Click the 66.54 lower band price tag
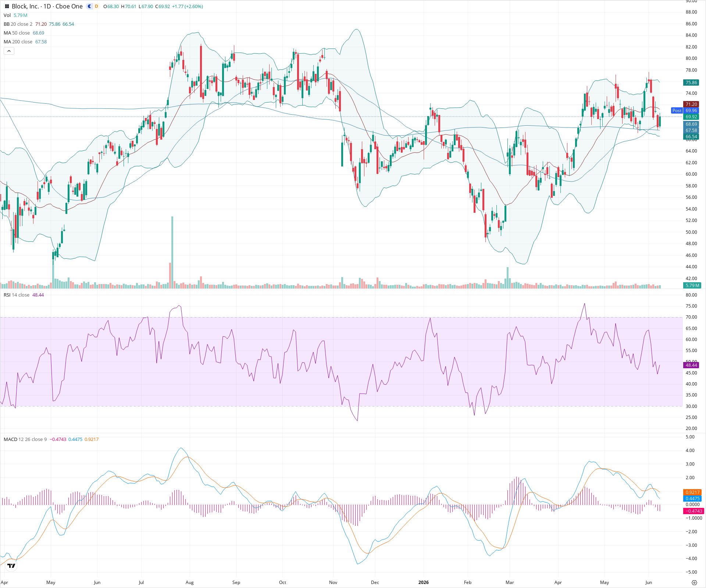This screenshot has width=706, height=588. [691, 137]
